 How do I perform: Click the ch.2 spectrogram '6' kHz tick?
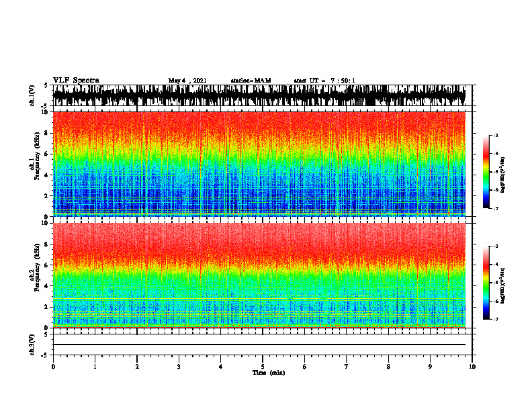[x=46, y=265]
